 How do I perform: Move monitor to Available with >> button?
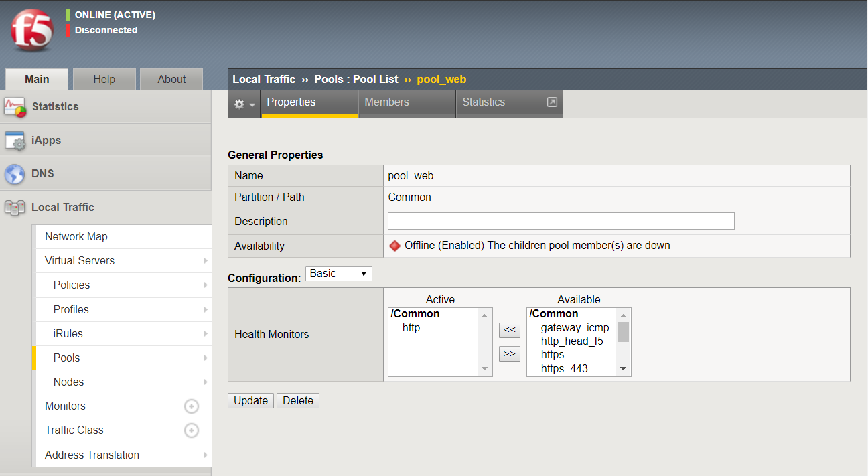[x=510, y=353]
